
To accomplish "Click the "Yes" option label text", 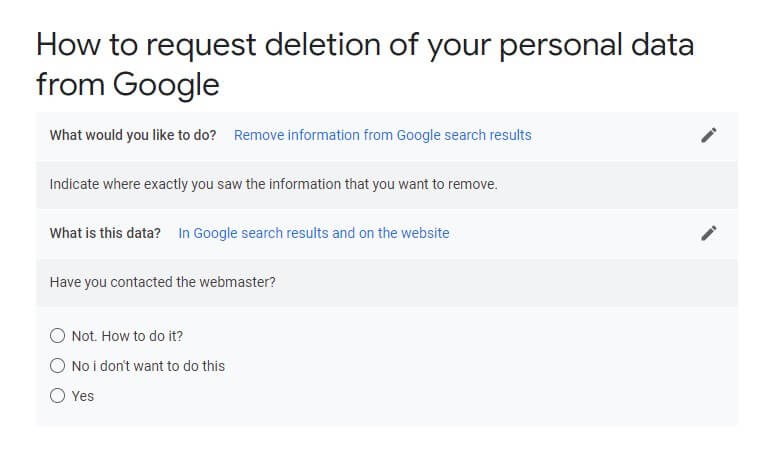I will [x=83, y=396].
